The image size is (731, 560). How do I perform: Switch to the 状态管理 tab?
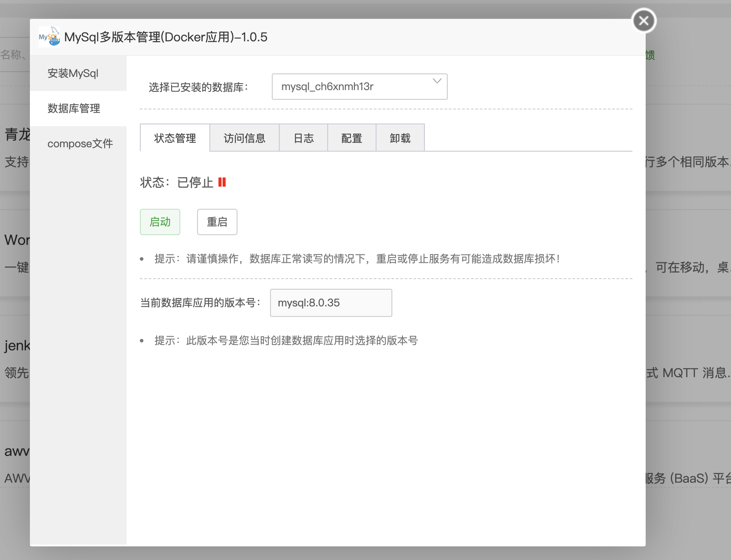click(x=175, y=138)
